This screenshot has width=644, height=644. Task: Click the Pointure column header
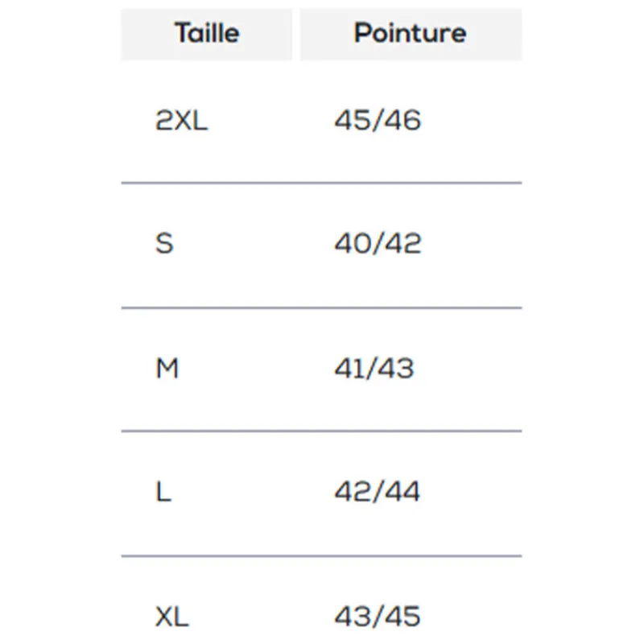(x=411, y=34)
